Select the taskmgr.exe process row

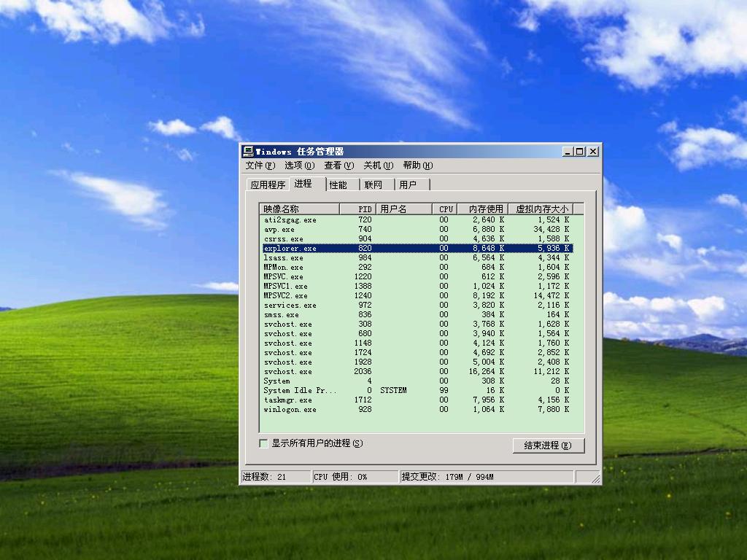[417, 400]
